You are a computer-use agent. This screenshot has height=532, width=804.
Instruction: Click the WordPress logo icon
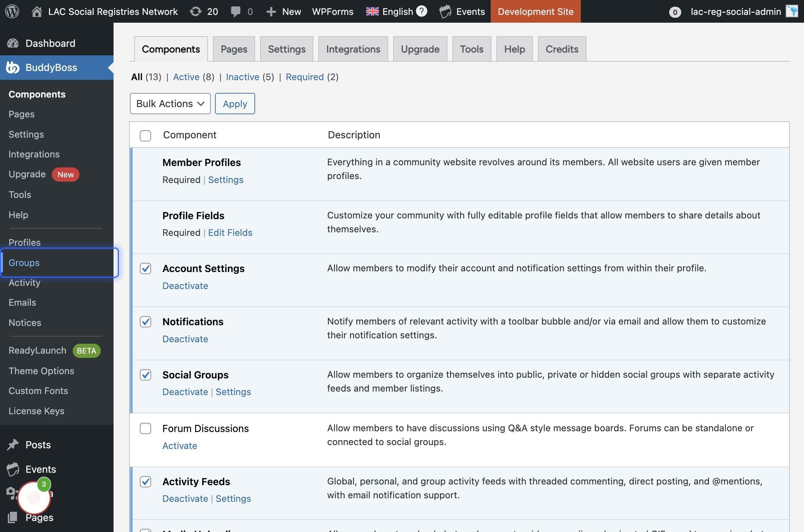[12, 11]
